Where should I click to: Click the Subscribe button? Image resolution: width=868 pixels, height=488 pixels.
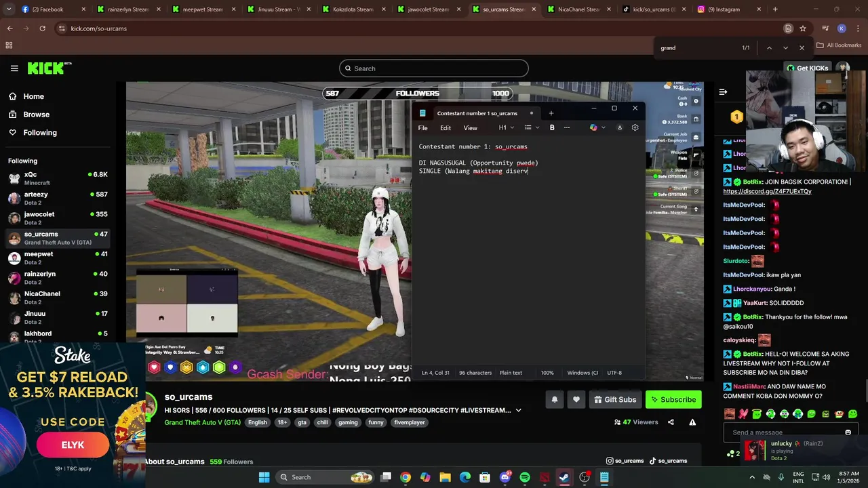[x=673, y=400]
